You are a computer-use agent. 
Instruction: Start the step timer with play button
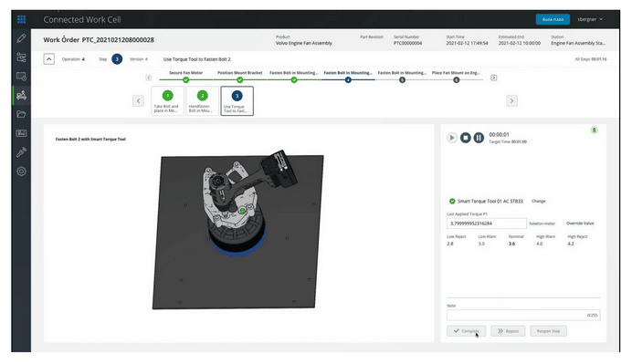452,138
